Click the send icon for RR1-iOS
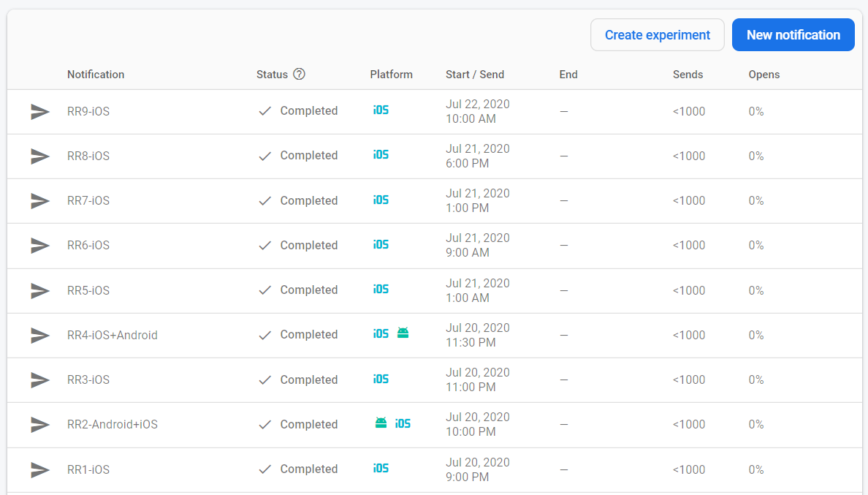 [x=40, y=469]
